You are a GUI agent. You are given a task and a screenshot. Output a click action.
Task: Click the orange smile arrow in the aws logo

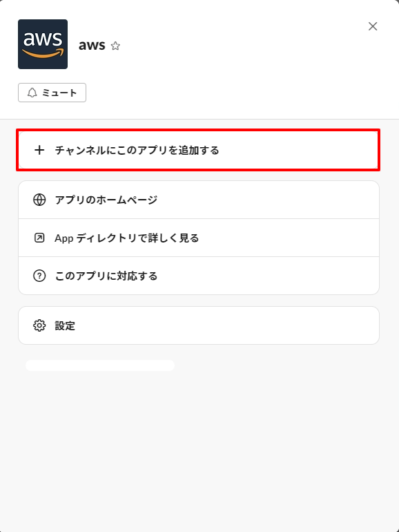[x=43, y=53]
